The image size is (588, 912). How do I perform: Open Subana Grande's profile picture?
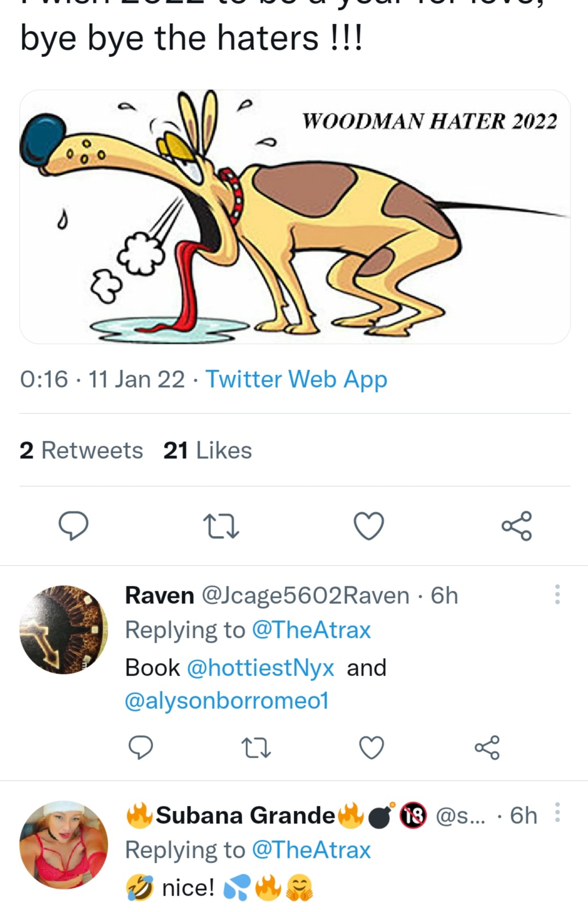click(x=63, y=845)
